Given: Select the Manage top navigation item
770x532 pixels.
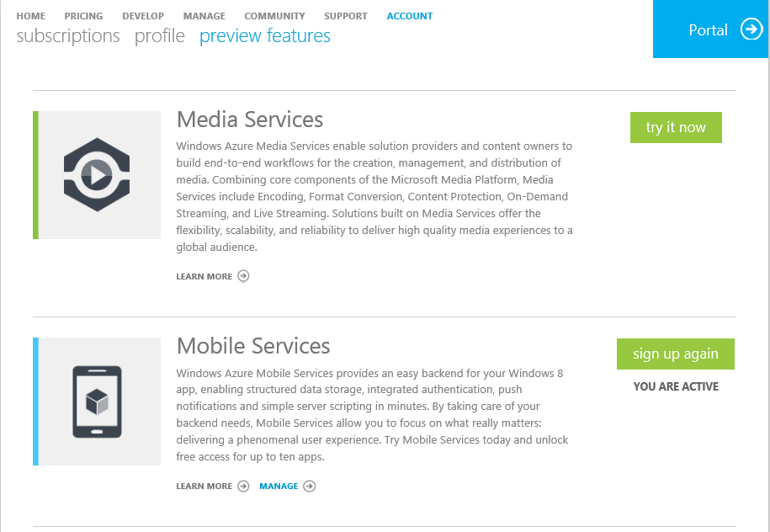Looking at the screenshot, I should tap(204, 16).
